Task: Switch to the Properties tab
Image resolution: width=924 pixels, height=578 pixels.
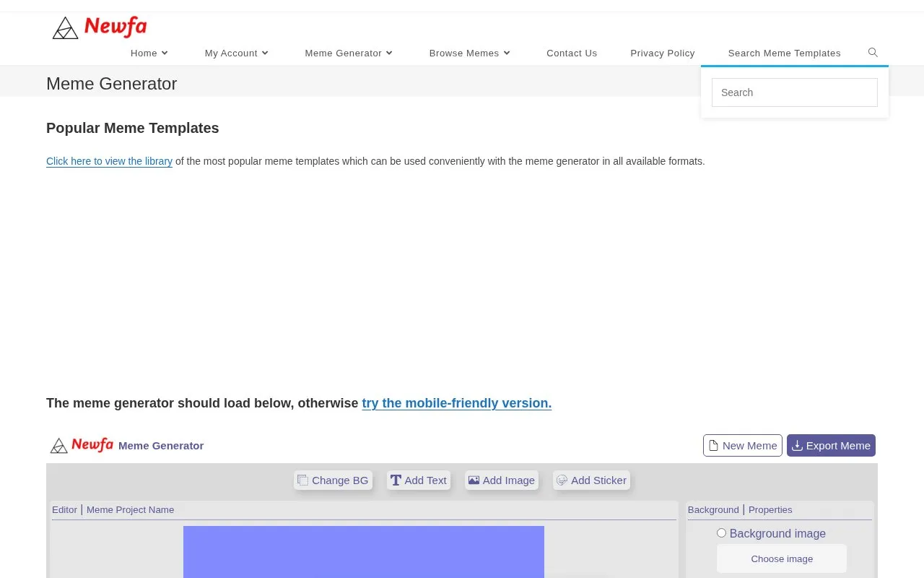Action: click(770, 510)
